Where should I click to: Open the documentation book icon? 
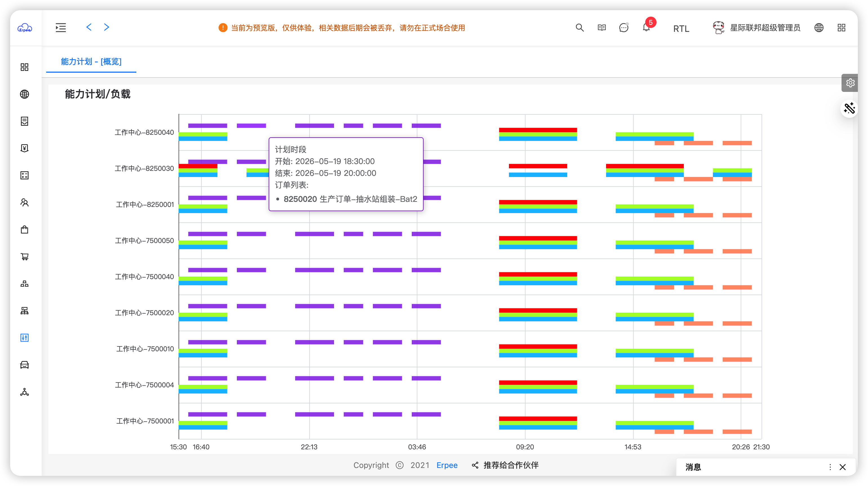coord(602,28)
